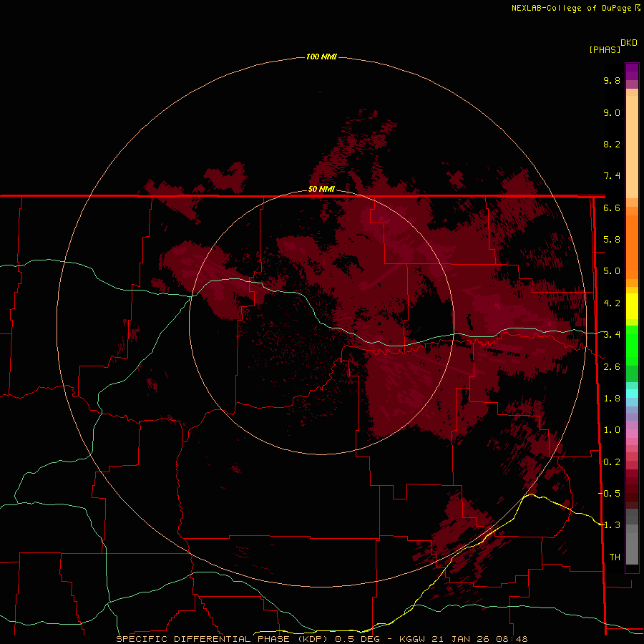Click the 1.8 value on the color scale
The height and width of the screenshot is (644, 644).
(612, 399)
